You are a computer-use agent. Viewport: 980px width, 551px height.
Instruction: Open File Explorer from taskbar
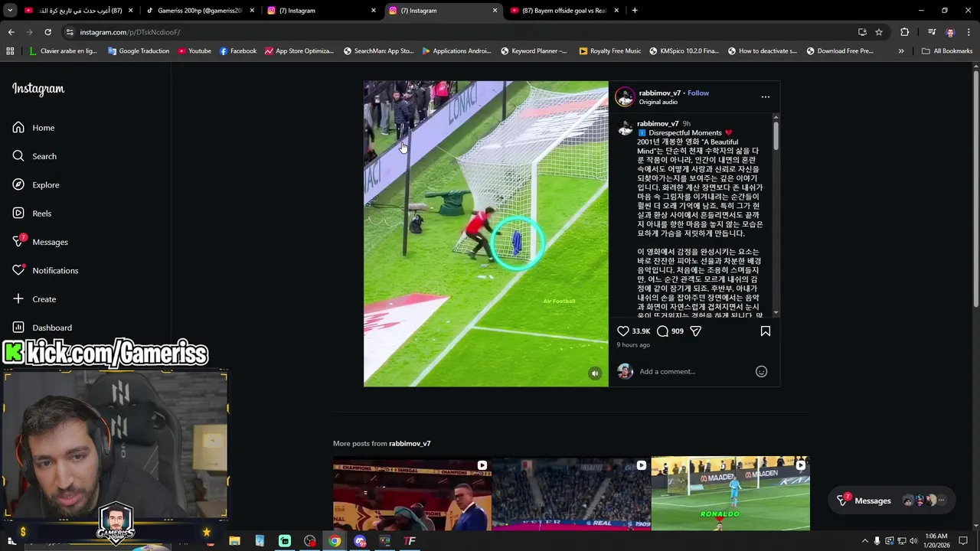pyautogui.click(x=234, y=541)
